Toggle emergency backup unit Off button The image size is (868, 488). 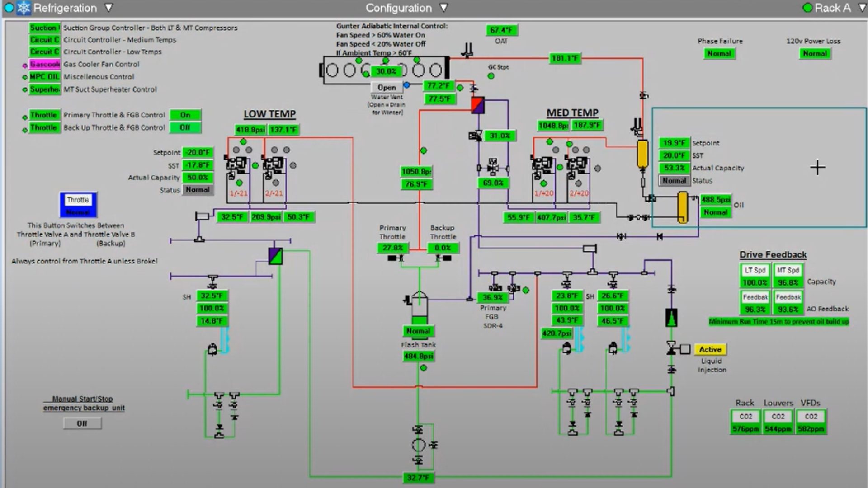(82, 423)
